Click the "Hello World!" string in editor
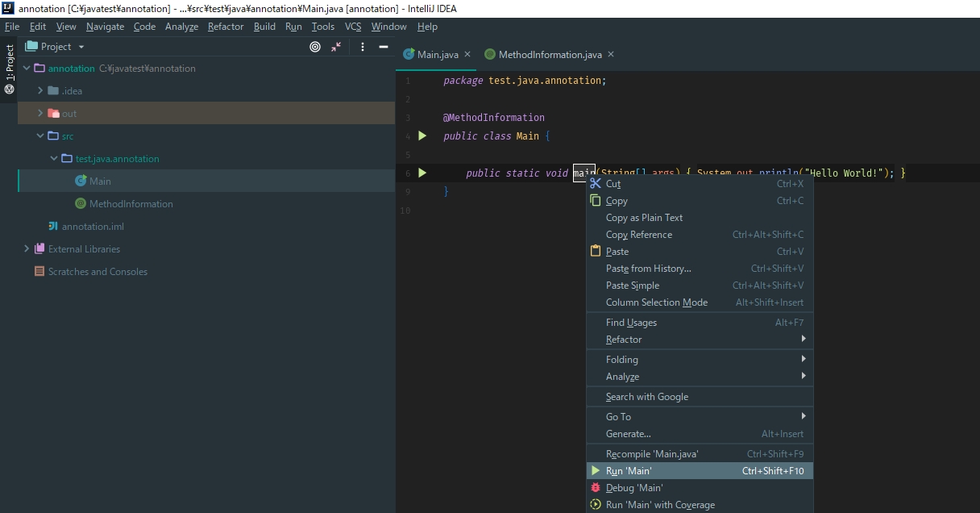980x513 pixels. [x=845, y=173]
